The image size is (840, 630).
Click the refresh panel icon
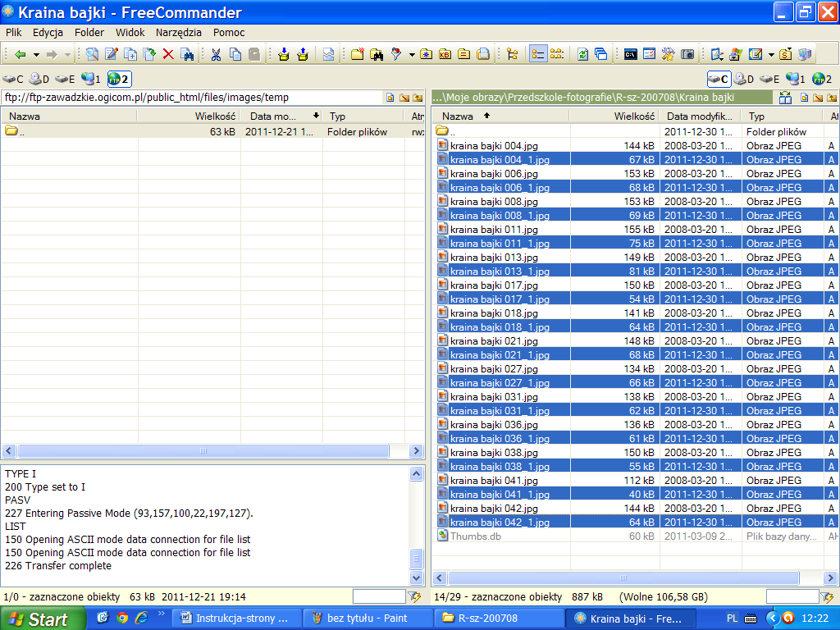(x=582, y=54)
